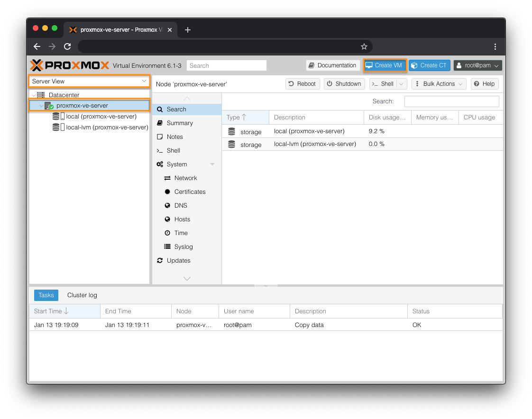Open the Bulk Actions dropdown

[x=439, y=84]
